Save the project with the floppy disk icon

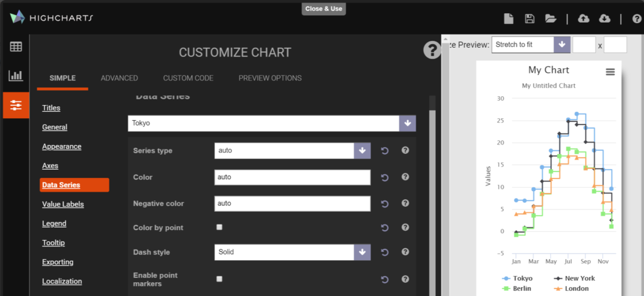(x=530, y=18)
